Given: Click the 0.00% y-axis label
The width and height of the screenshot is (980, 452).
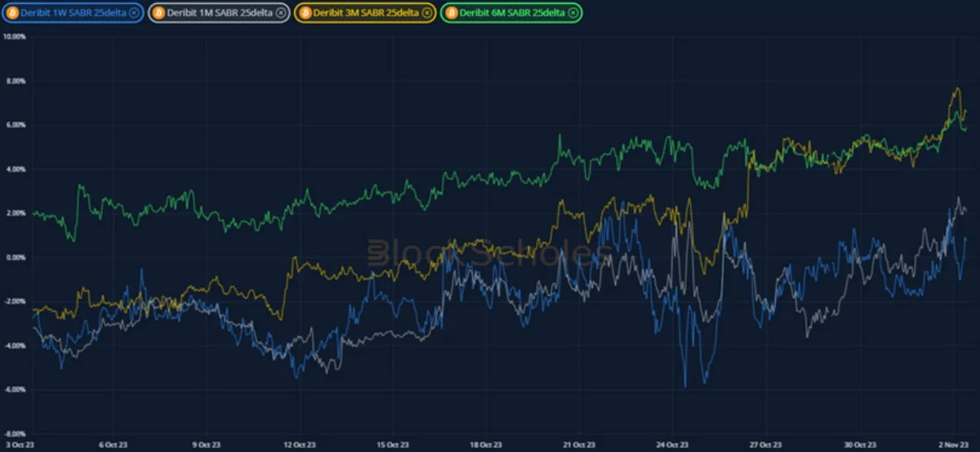Looking at the screenshot, I should (16, 258).
